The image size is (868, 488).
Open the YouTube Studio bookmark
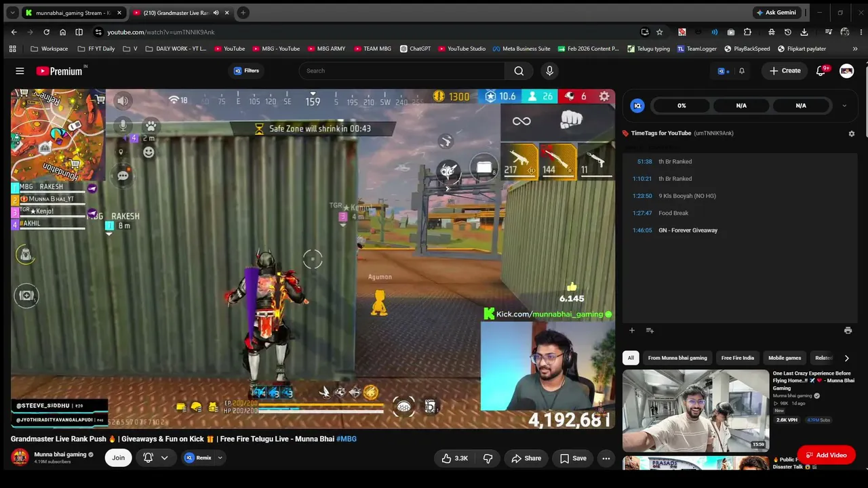[x=462, y=49]
